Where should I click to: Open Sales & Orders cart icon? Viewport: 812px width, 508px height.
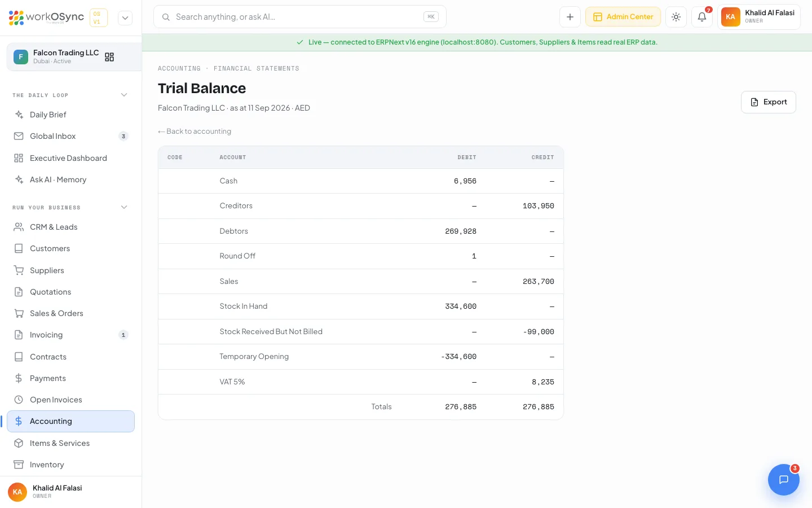click(19, 313)
